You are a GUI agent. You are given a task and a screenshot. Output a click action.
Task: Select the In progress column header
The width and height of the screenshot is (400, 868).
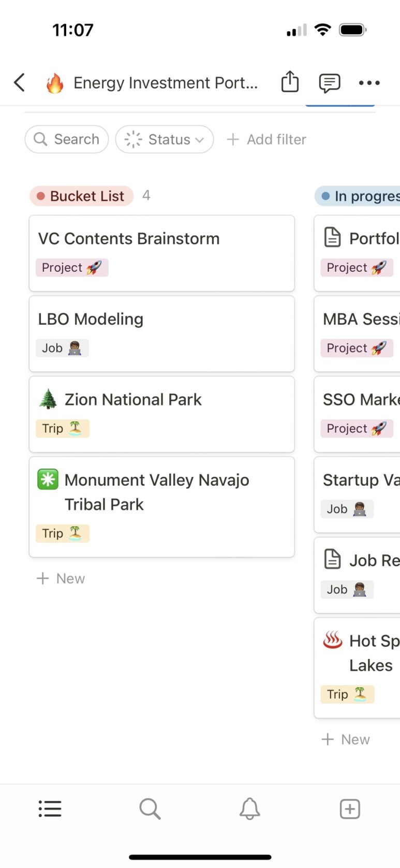tap(358, 196)
